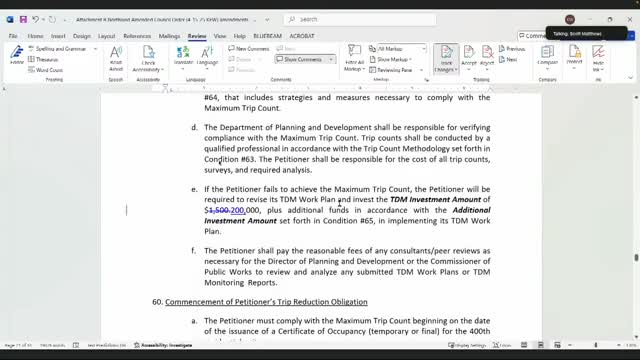Image resolution: width=640 pixels, height=360 pixels.
Task: Open the References tab
Action: 137,36
